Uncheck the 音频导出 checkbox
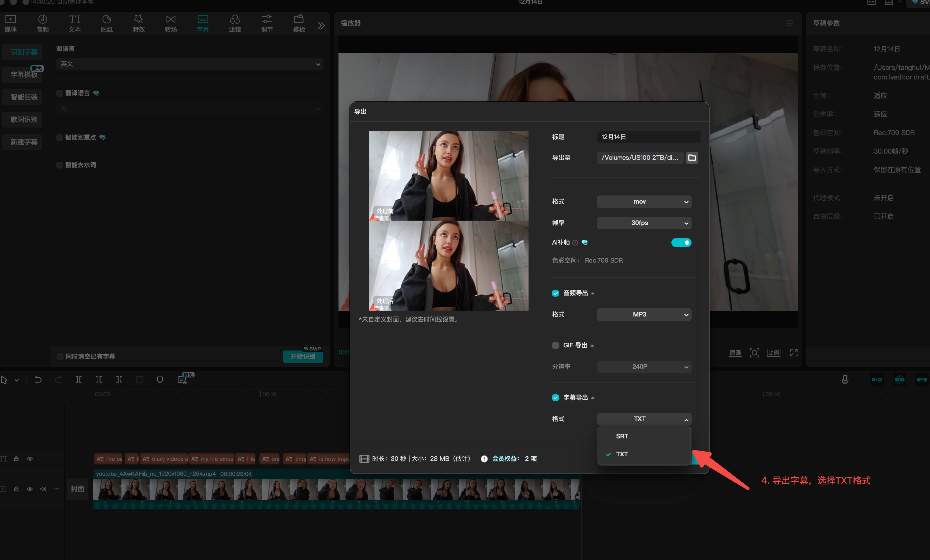 tap(555, 293)
